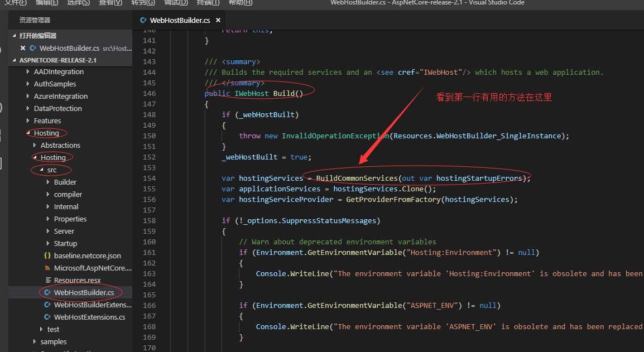Open the 查看(V) view menu

[110, 3]
